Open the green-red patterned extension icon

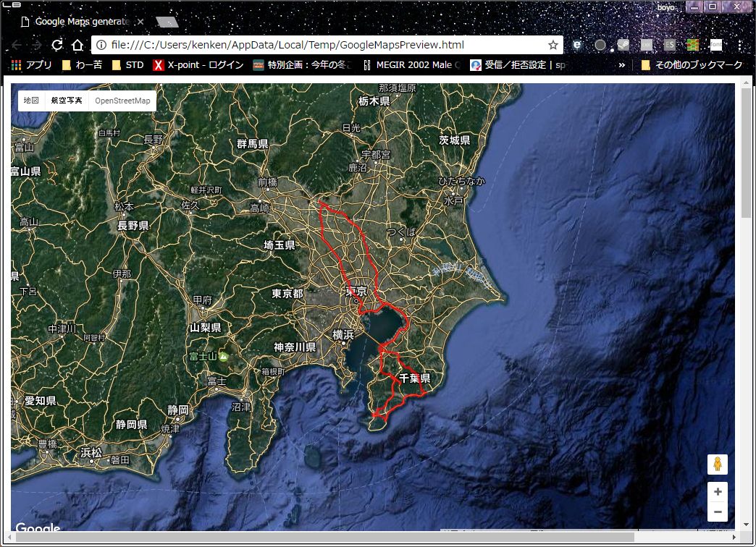(693, 45)
